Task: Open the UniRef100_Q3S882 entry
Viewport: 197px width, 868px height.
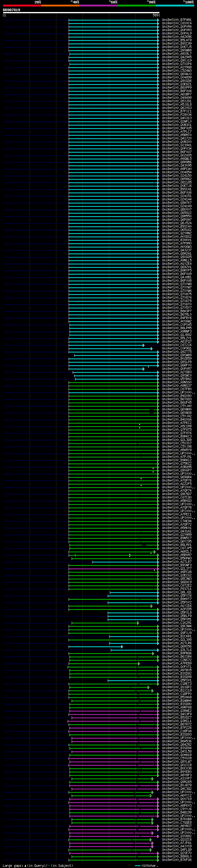Action: tap(176, 836)
